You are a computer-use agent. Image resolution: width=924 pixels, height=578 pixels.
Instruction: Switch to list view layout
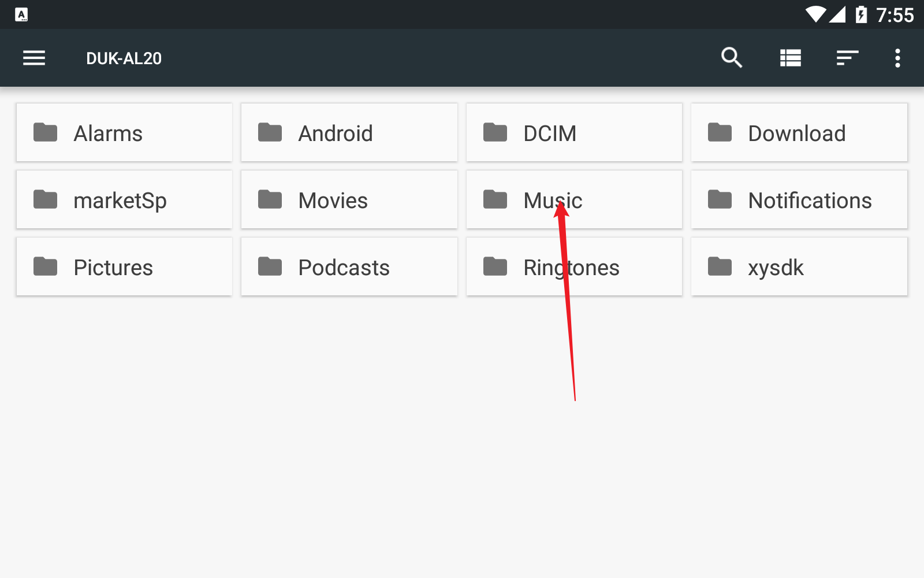pyautogui.click(x=790, y=58)
